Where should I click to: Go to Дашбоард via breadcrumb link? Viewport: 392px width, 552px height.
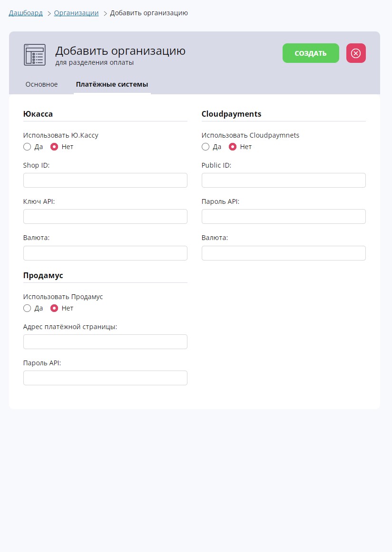pos(26,13)
